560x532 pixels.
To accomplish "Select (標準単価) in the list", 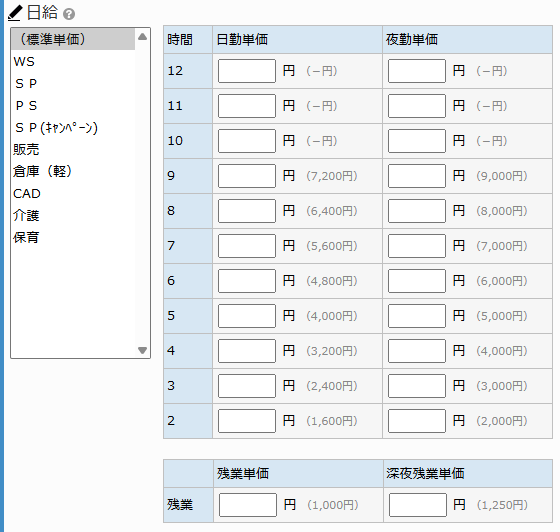I will (x=73, y=39).
